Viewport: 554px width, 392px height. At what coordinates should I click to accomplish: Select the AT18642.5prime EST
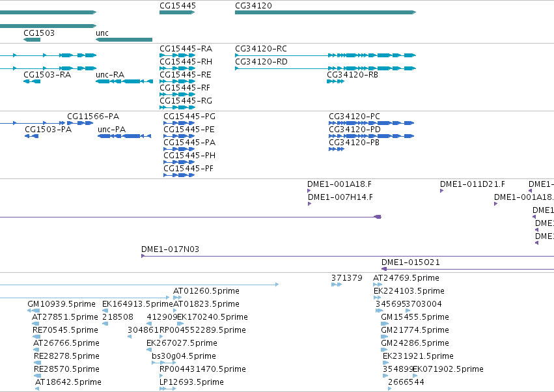coord(37,389)
